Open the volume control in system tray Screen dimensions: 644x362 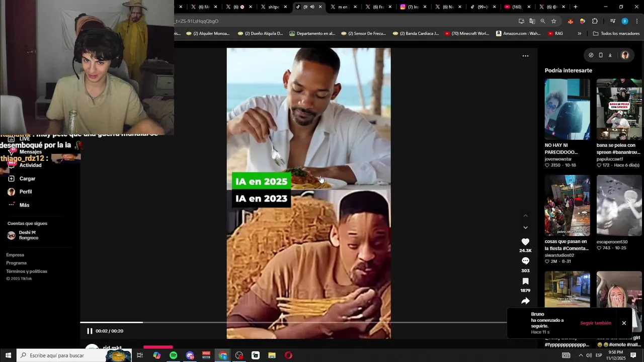[x=589, y=355]
